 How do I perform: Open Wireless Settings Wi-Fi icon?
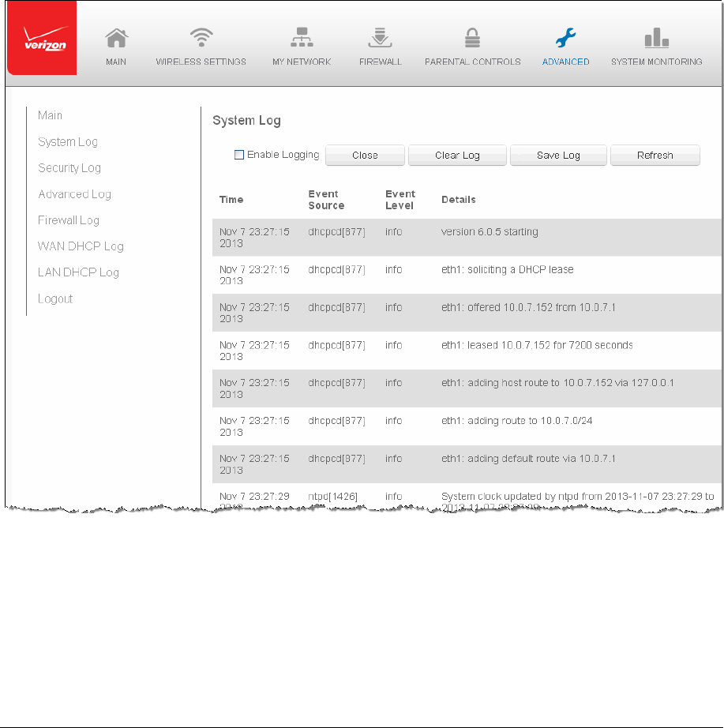[x=201, y=38]
